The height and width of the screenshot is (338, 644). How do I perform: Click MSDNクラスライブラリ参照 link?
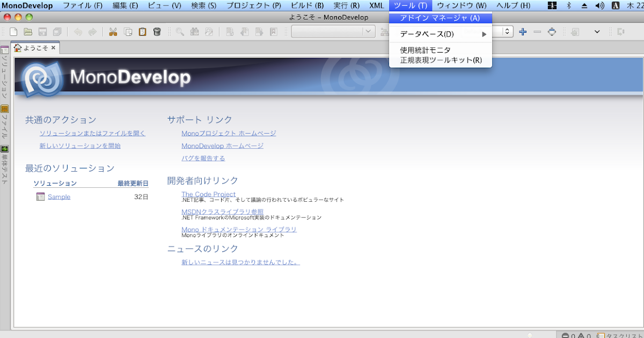pos(222,212)
